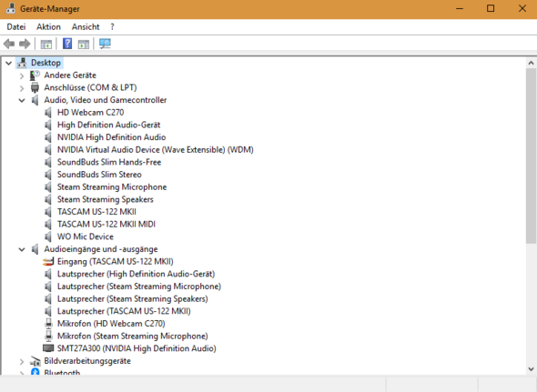This screenshot has height=392, width=537.
Task: Expand the Andere Geräte category
Action: [22, 75]
